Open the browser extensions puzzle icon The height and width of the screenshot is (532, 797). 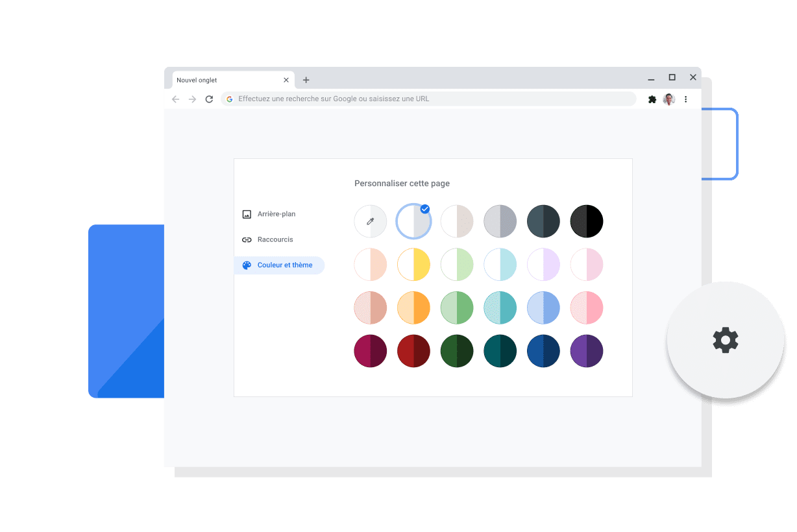click(x=652, y=99)
